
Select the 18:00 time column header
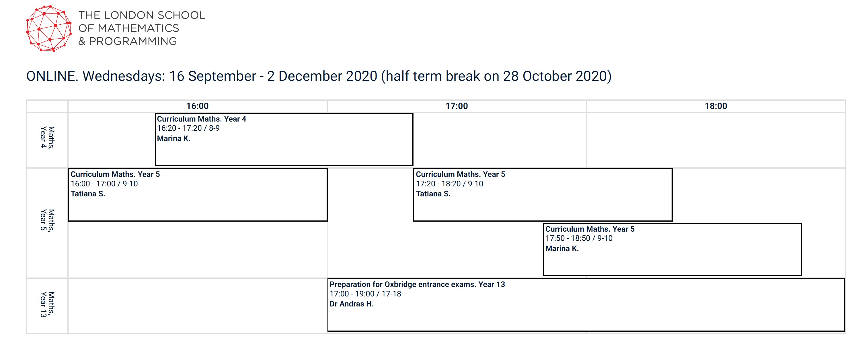(x=716, y=106)
